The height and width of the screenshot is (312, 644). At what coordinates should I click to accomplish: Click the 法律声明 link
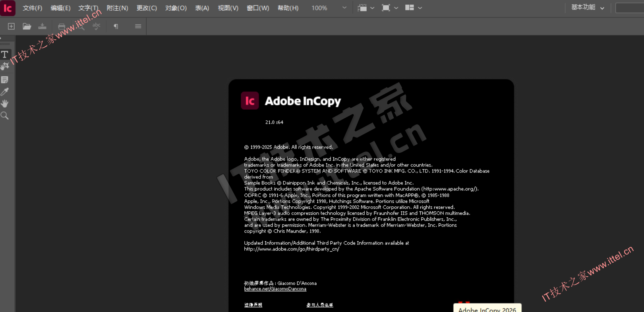click(x=253, y=305)
